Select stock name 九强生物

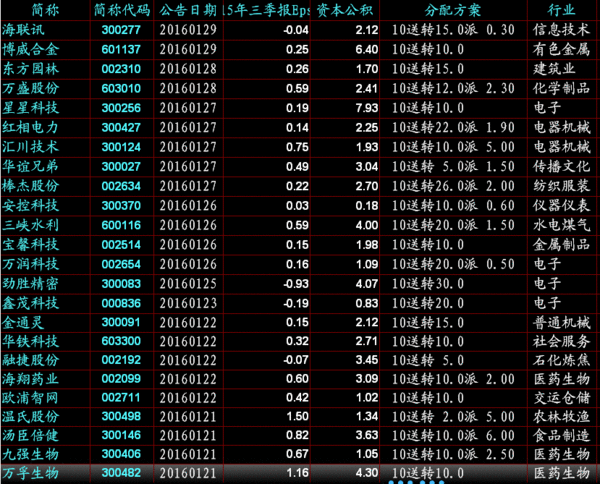tap(31, 454)
